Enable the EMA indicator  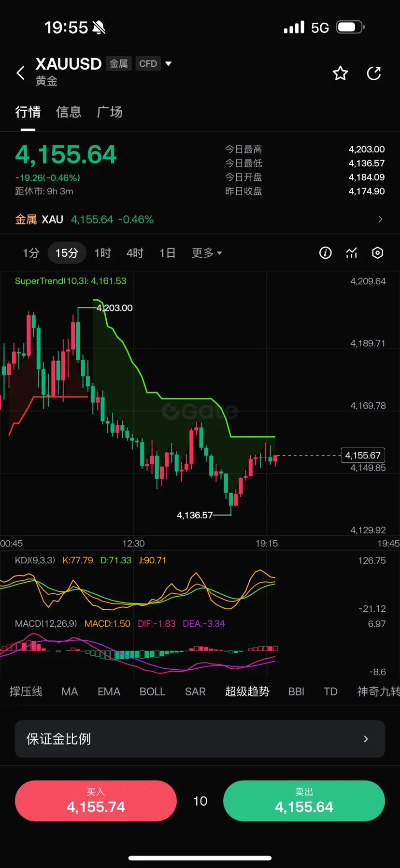(109, 691)
